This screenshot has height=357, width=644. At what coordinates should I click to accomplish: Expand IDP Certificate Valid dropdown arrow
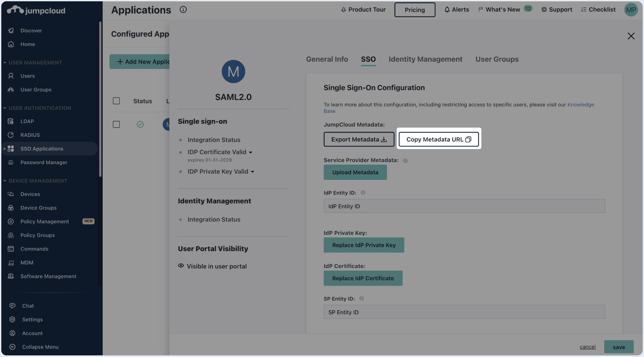[x=251, y=152]
